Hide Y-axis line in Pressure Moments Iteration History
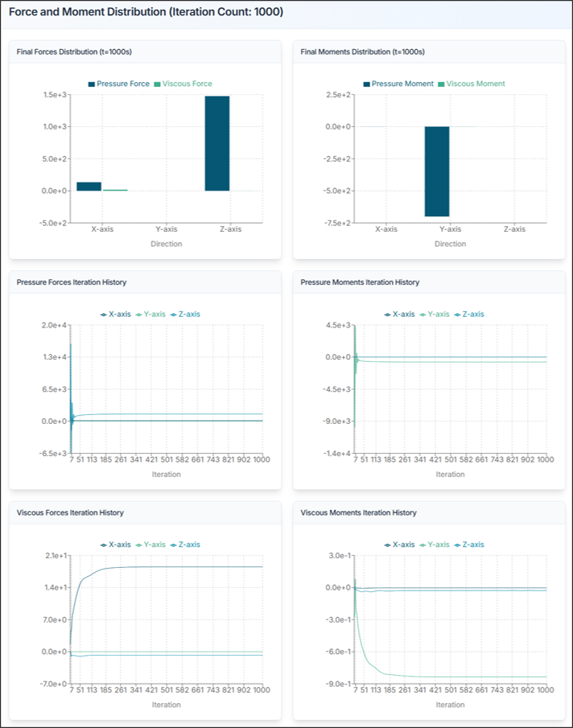This screenshot has width=573, height=728. point(437,315)
